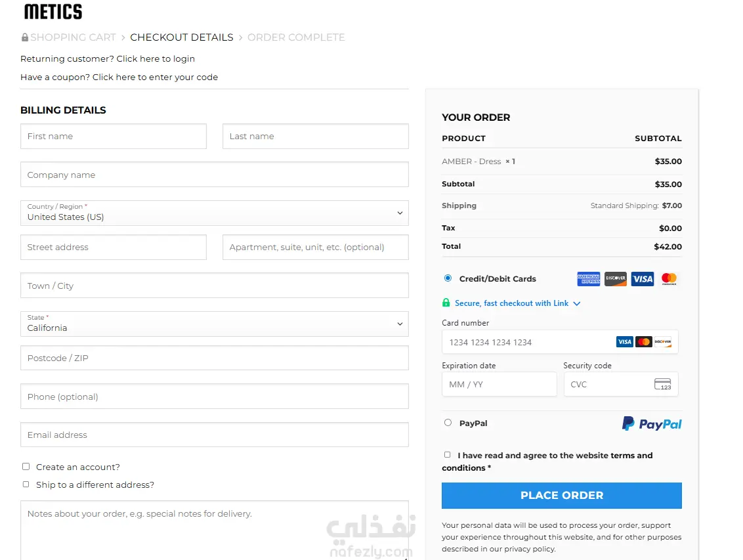Click the green lock icon near Link checkout
This screenshot has height=560, width=743.
point(446,303)
